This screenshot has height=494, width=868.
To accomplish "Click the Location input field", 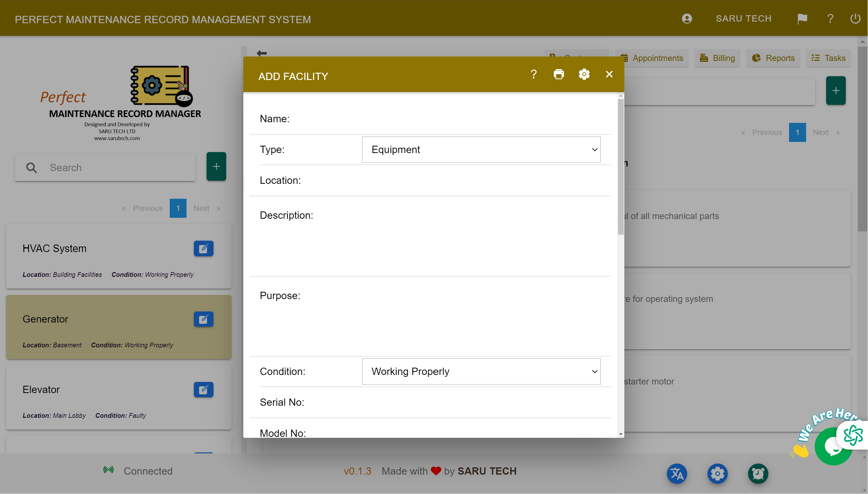I will coord(481,181).
